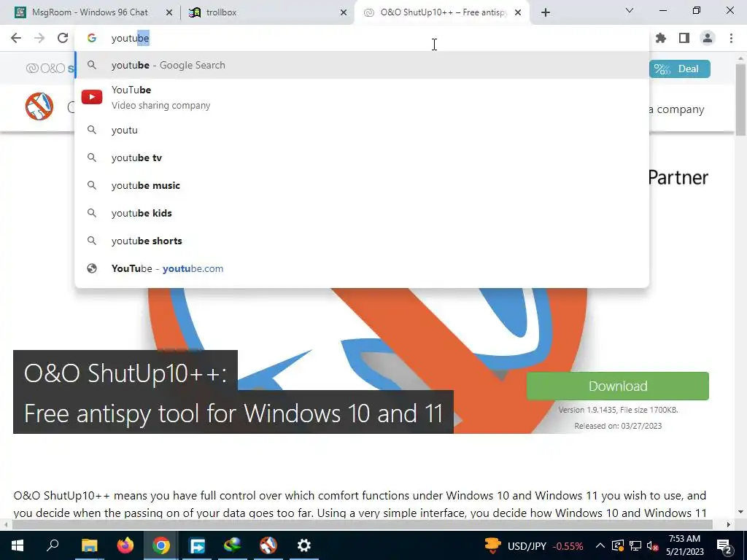747x560 pixels.
Task: Open the O&O ShutUp10 taskbar icon
Action: pos(268,545)
